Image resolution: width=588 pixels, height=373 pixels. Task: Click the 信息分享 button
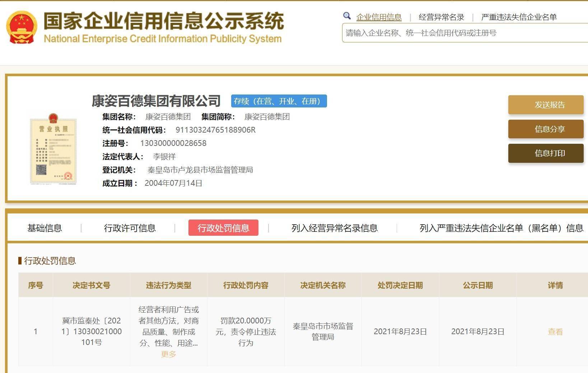click(x=546, y=129)
